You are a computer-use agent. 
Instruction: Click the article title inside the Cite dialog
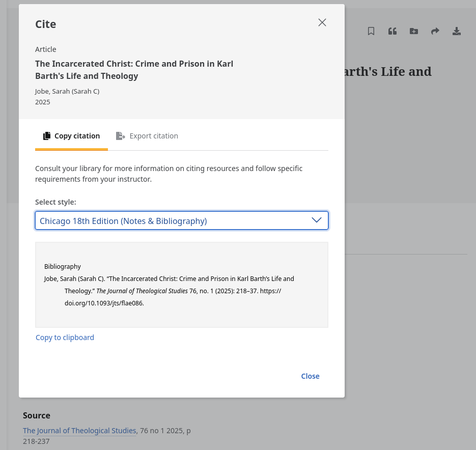point(134,70)
